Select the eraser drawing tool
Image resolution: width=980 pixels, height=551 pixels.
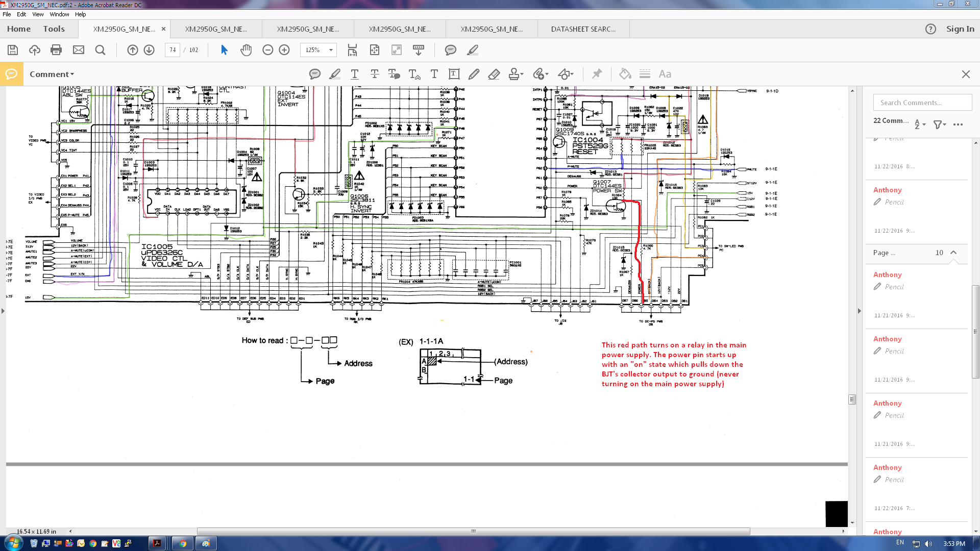tap(494, 74)
